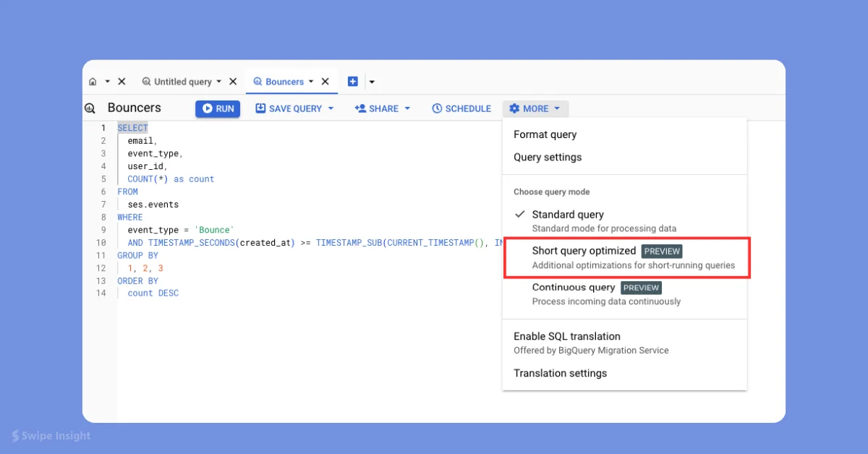Viewport: 868px width, 454px height.
Task: Click the FROM keyword on line 6
Action: 127,192
